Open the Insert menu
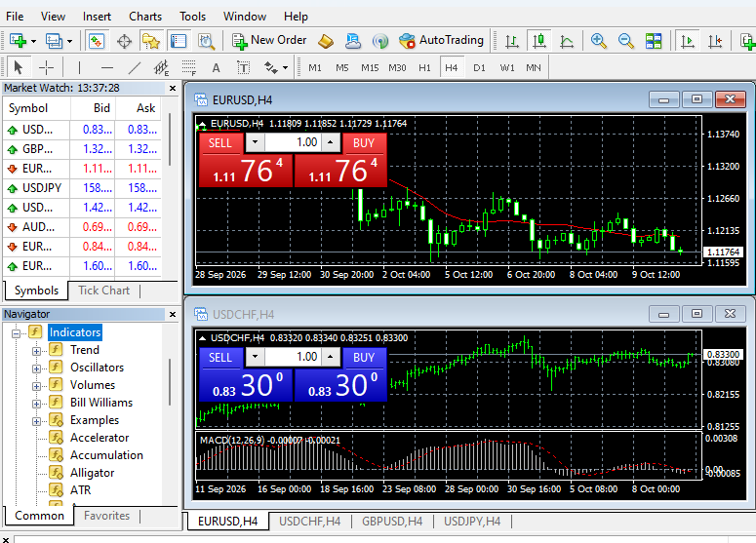The width and height of the screenshot is (756, 543). point(97,17)
